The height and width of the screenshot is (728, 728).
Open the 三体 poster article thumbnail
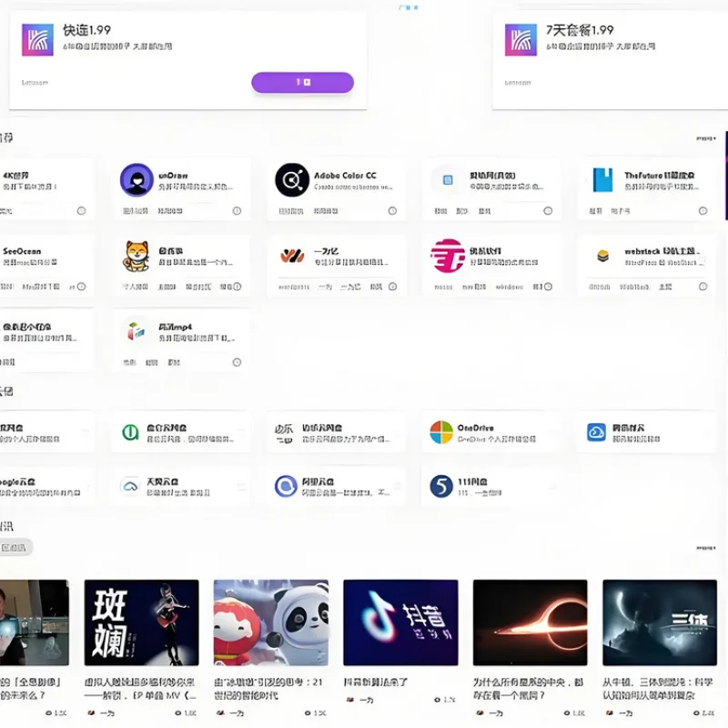point(660,622)
